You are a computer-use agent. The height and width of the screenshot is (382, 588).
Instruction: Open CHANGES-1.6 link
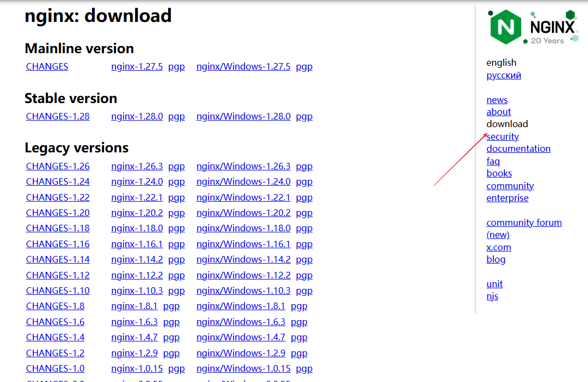55,322
